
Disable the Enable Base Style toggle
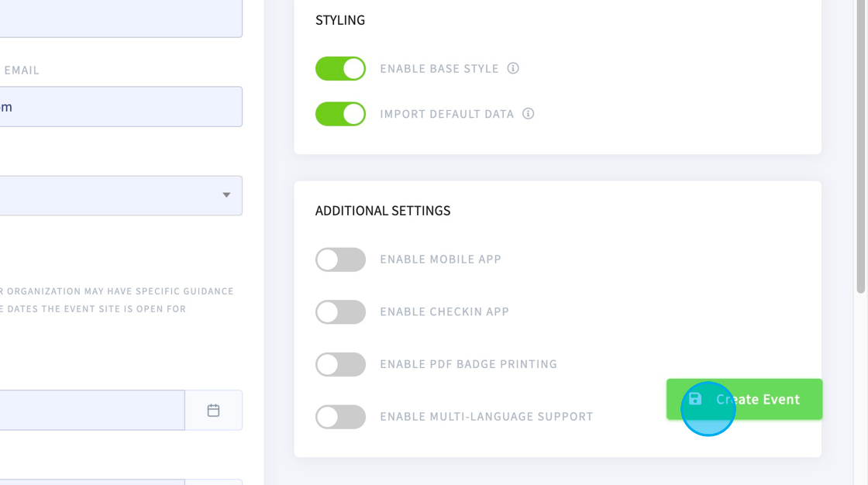(x=340, y=69)
